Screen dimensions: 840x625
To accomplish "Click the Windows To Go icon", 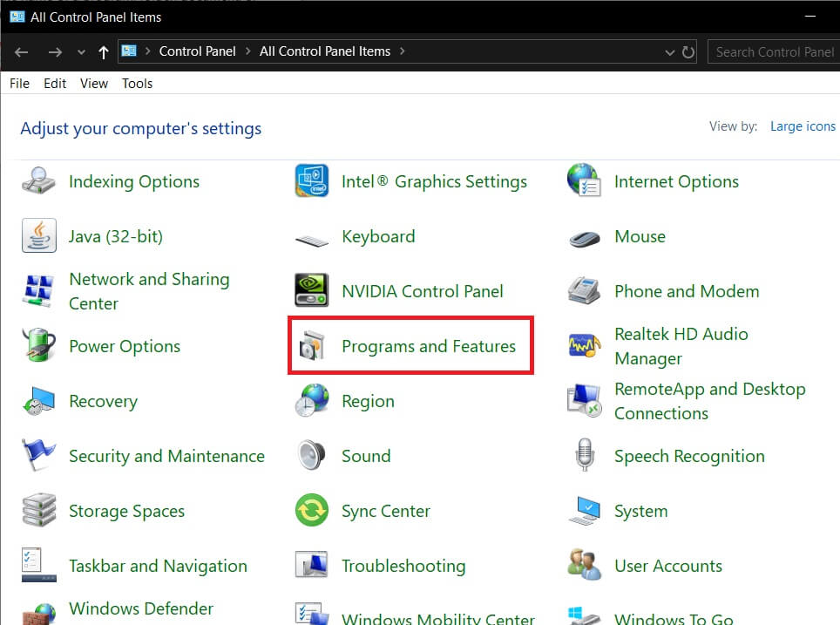I will [584, 615].
